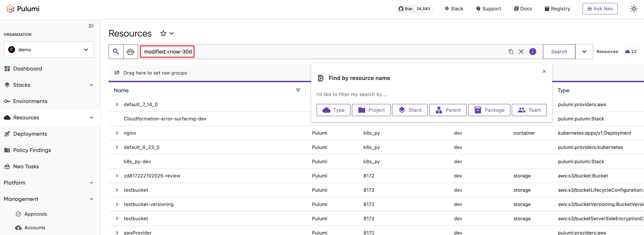Image resolution: width=644 pixels, height=235 pixels.
Task: Expand the Resources sidebar chevron
Action: (x=92, y=117)
